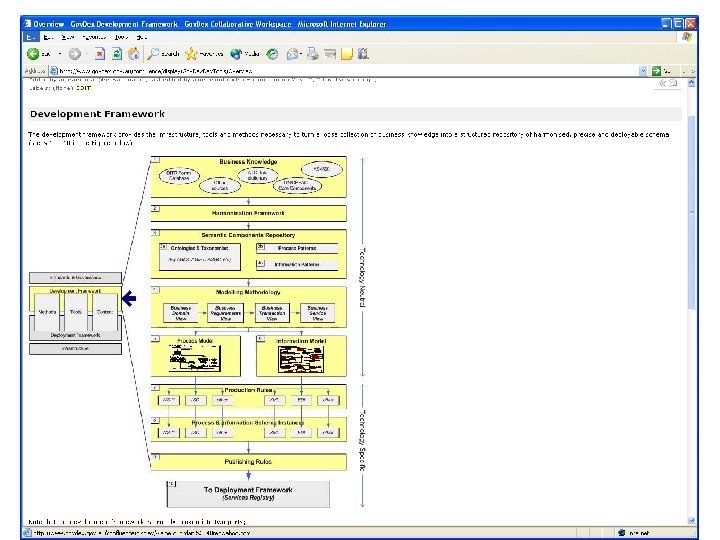This screenshot has height=540, width=720.
Task: Go to Home page icon
Action: pos(134,54)
